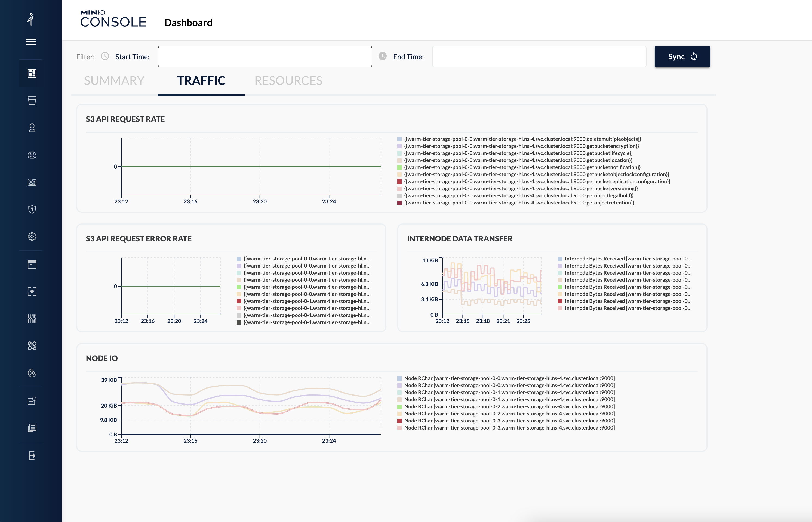Open the Users (single person) icon

pos(32,128)
